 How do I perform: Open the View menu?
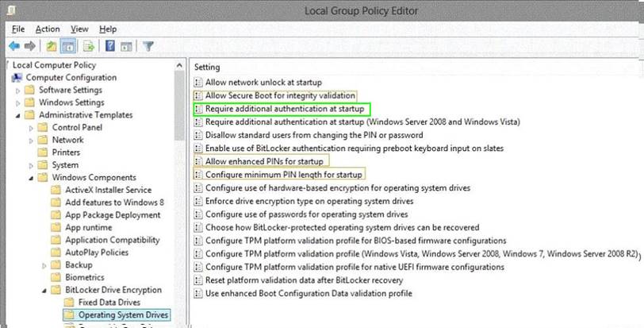click(79, 29)
